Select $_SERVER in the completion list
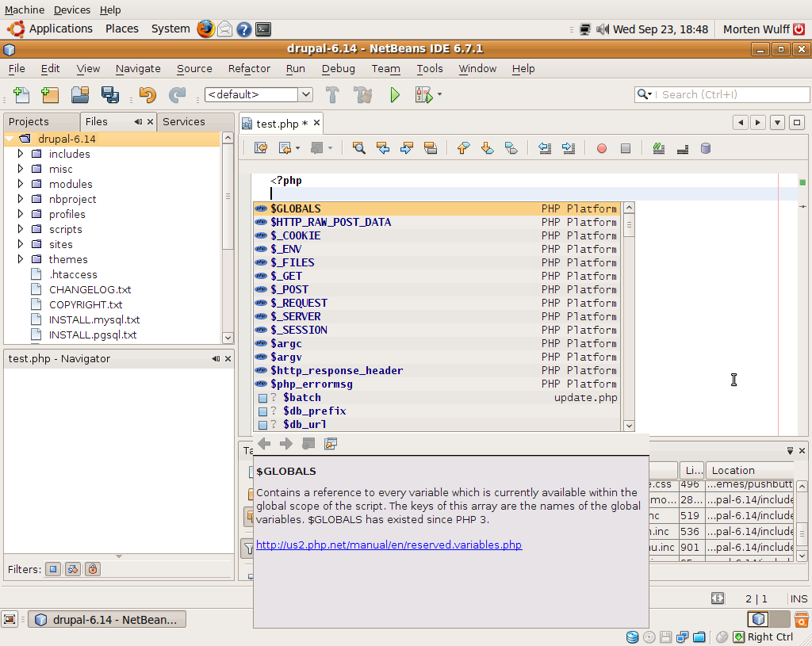The image size is (812, 646). pos(437,316)
